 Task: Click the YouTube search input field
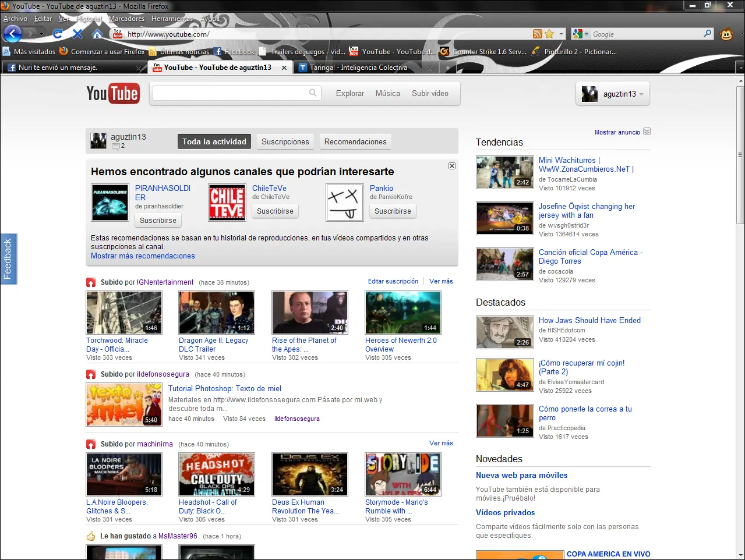pyautogui.click(x=230, y=93)
